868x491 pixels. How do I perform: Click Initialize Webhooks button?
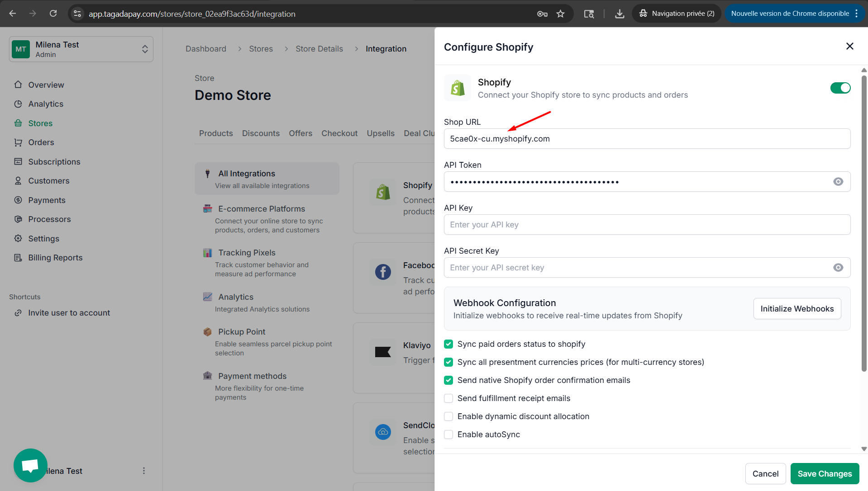click(x=797, y=309)
